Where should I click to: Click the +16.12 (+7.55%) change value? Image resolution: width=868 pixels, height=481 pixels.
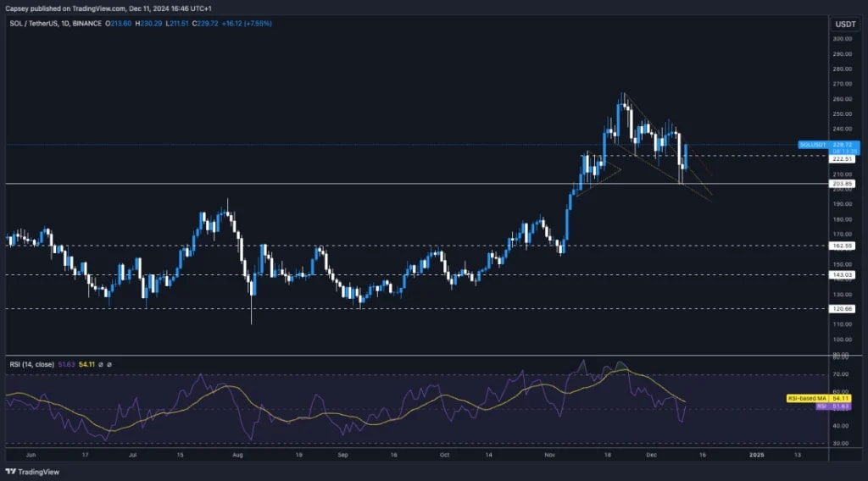[247, 23]
